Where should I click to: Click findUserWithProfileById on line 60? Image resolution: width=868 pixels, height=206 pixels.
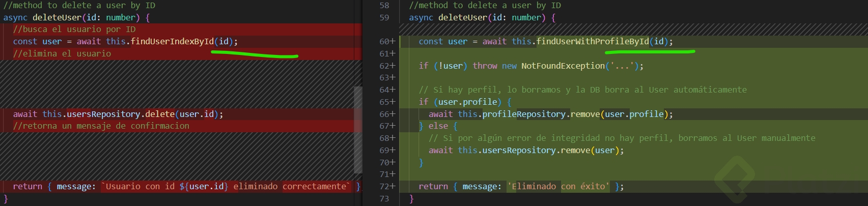(x=593, y=42)
